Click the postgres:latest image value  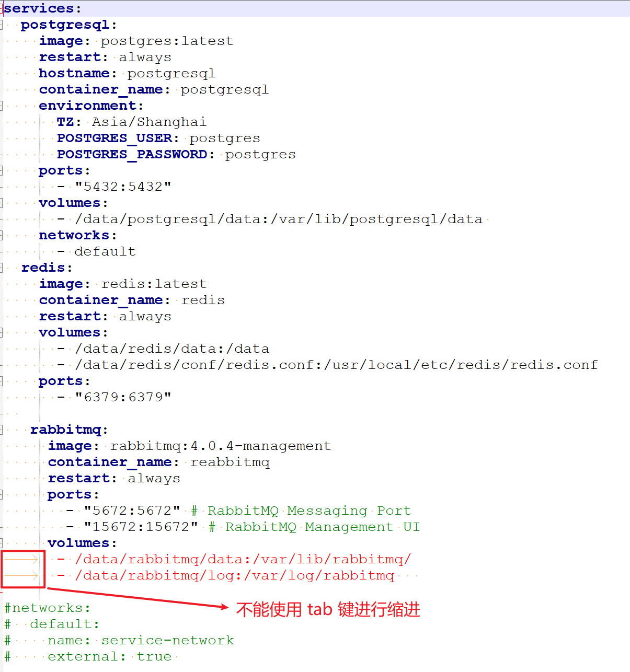(167, 41)
